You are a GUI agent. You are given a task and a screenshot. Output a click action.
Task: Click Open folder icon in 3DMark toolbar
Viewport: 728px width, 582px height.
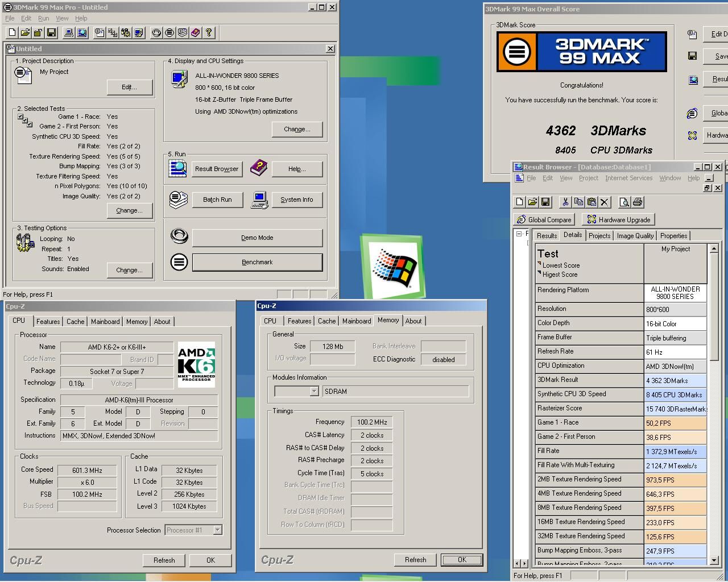pos(25,33)
